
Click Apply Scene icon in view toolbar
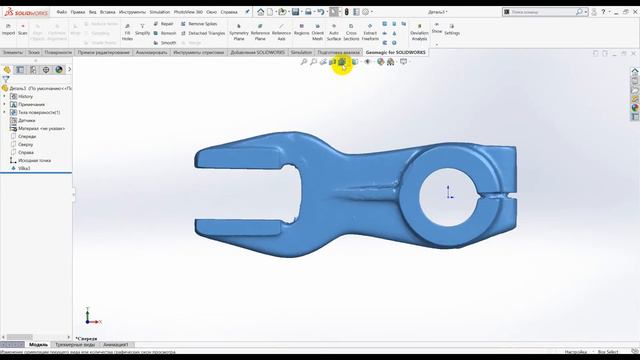391,62
